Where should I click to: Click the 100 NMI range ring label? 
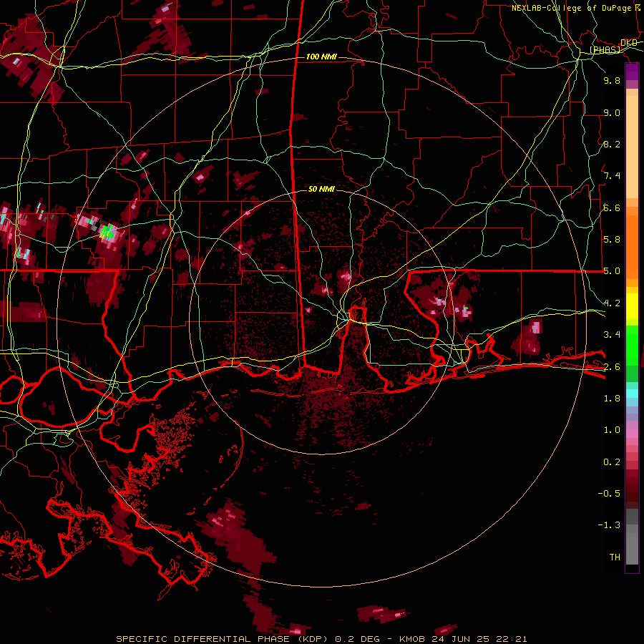[x=321, y=57]
